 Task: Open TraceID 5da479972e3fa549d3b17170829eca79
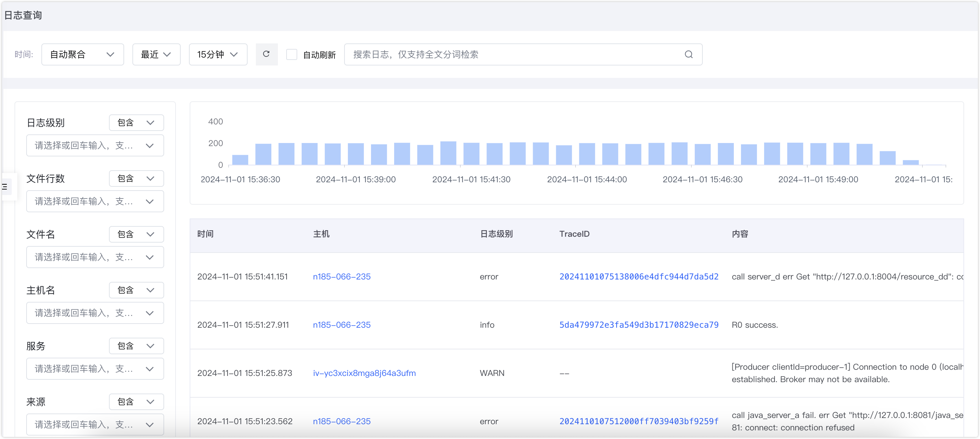point(639,325)
